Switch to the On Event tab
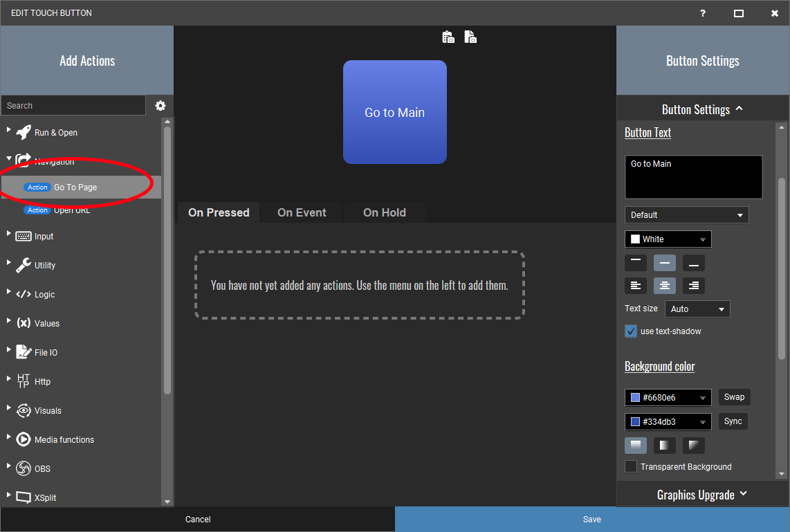Viewport: 790px width, 532px height. pos(302,213)
